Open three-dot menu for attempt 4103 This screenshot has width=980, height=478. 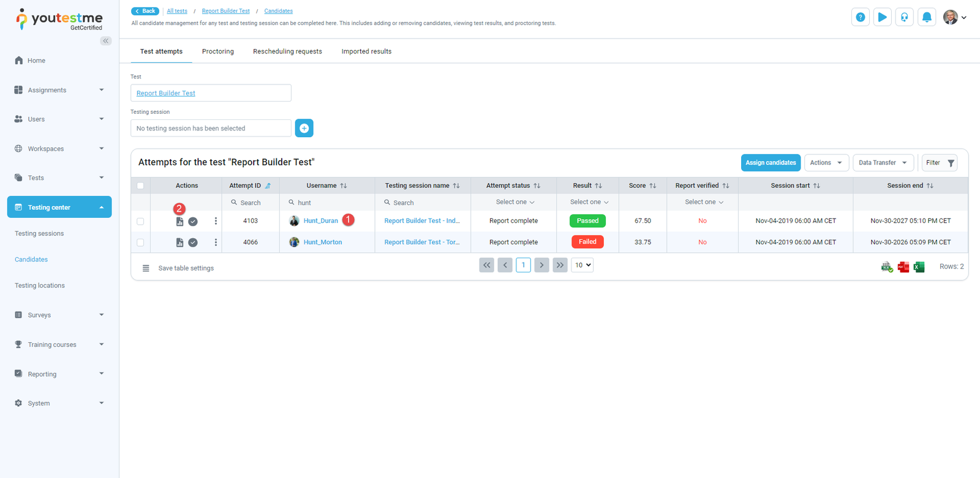(216, 221)
